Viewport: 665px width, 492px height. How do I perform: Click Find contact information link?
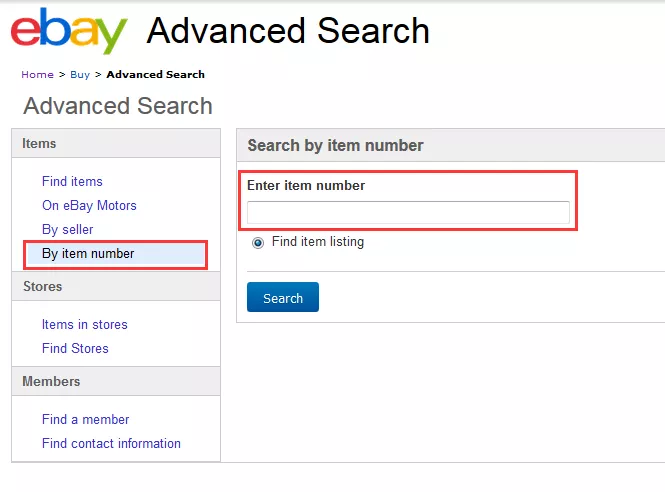tap(111, 444)
